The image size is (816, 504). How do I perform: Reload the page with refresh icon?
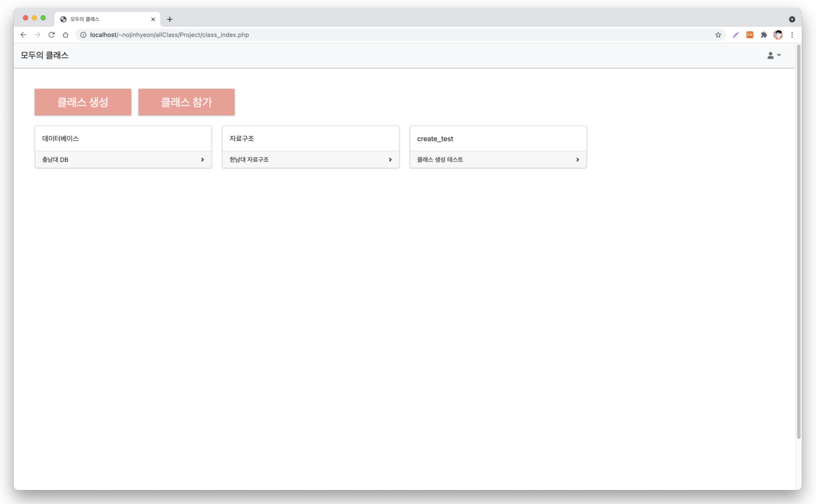click(51, 35)
